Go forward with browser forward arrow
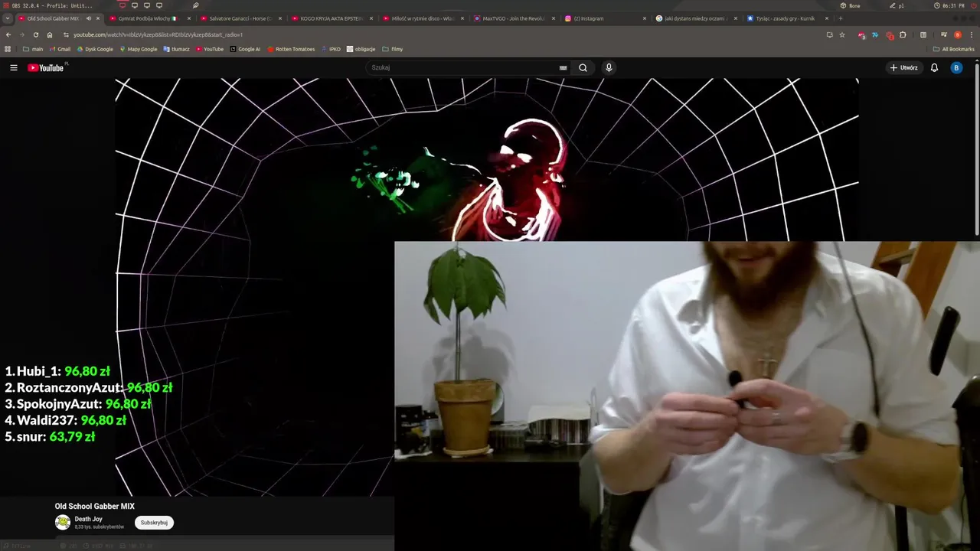The width and height of the screenshot is (980, 551). [22, 34]
